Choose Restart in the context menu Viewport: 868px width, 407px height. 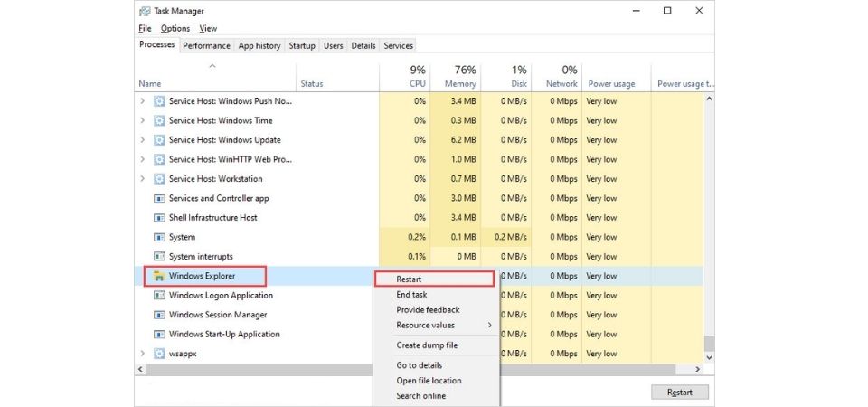click(434, 279)
